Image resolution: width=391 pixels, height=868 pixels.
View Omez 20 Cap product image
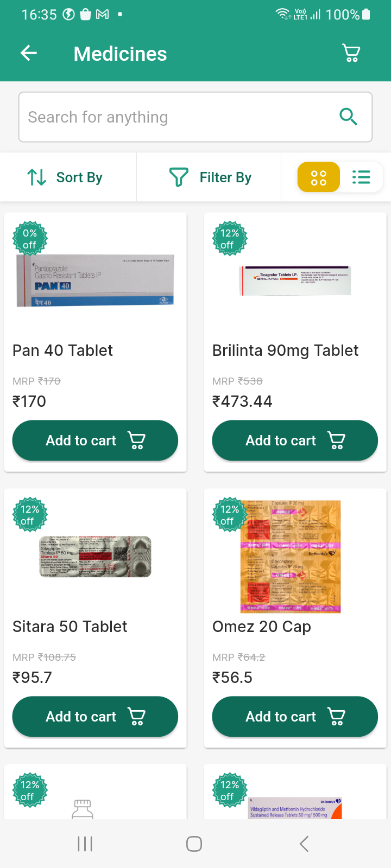click(x=291, y=557)
